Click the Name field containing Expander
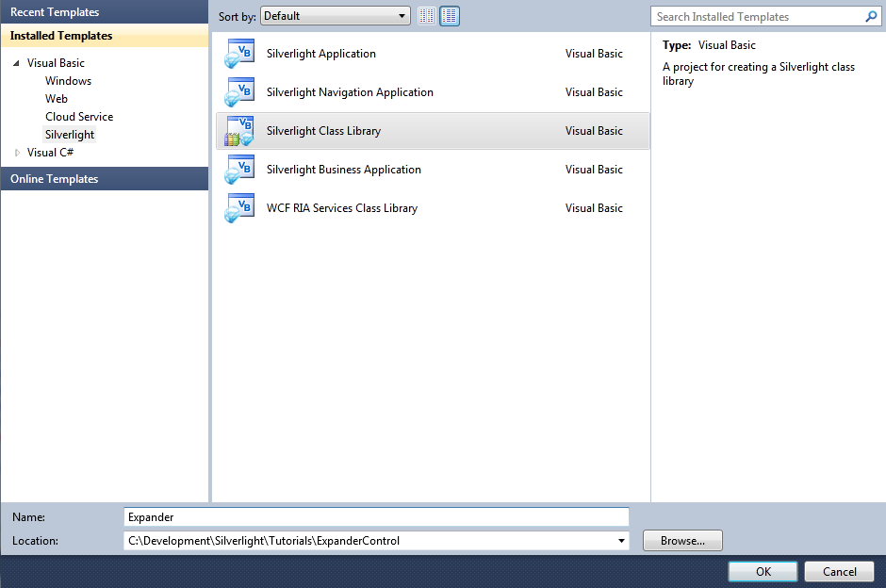Screen dimensions: 886x588 coord(376,516)
